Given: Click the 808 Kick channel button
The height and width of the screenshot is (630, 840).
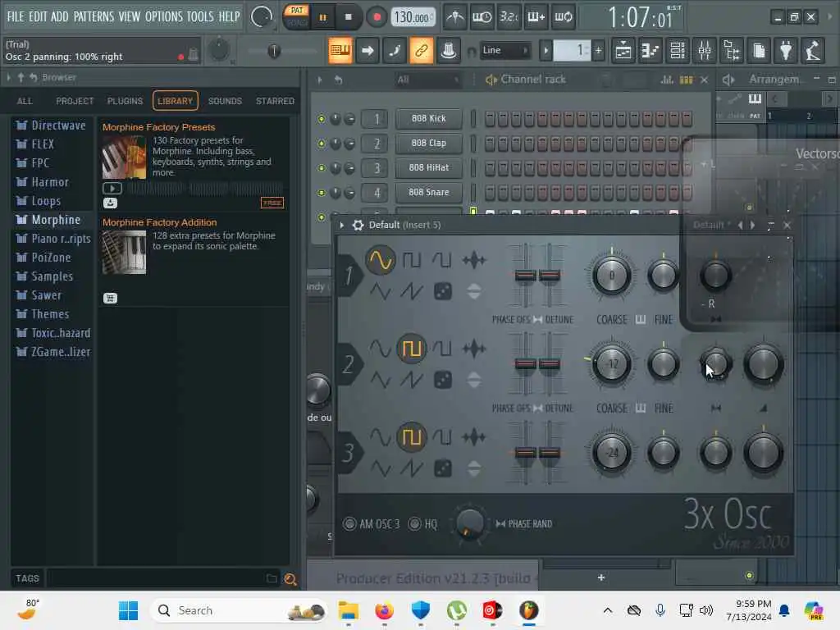Looking at the screenshot, I should coord(428,118).
